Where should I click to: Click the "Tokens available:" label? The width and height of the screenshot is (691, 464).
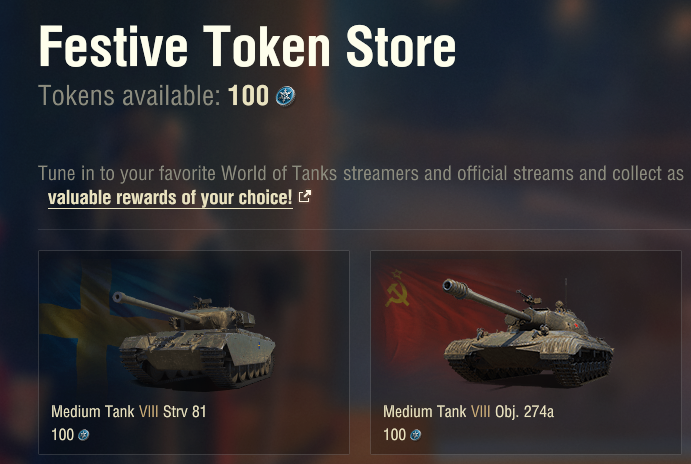tap(130, 96)
